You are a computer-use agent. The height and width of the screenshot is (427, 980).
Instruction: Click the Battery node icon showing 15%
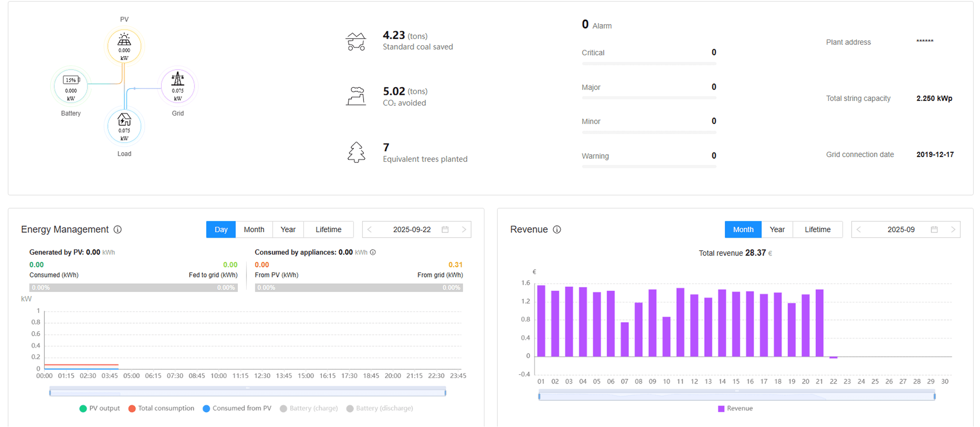71,80
